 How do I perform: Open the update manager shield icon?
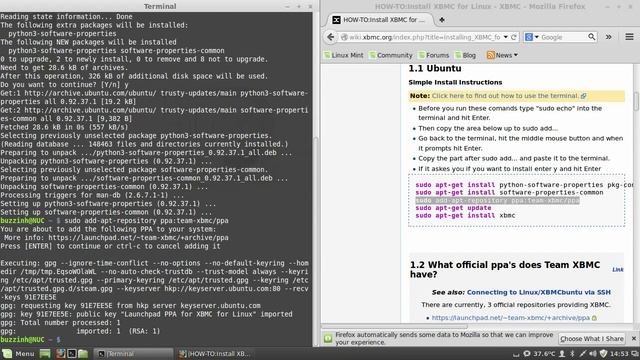click(603, 353)
